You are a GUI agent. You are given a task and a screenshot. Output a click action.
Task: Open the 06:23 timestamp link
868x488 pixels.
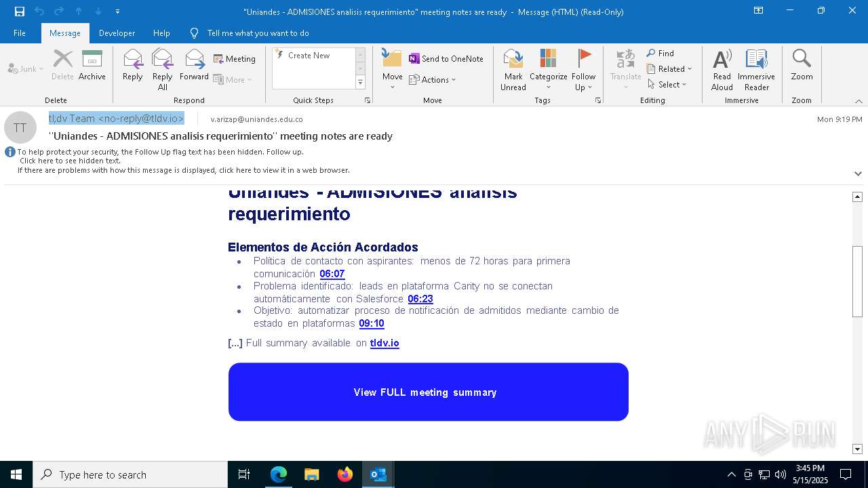click(420, 299)
